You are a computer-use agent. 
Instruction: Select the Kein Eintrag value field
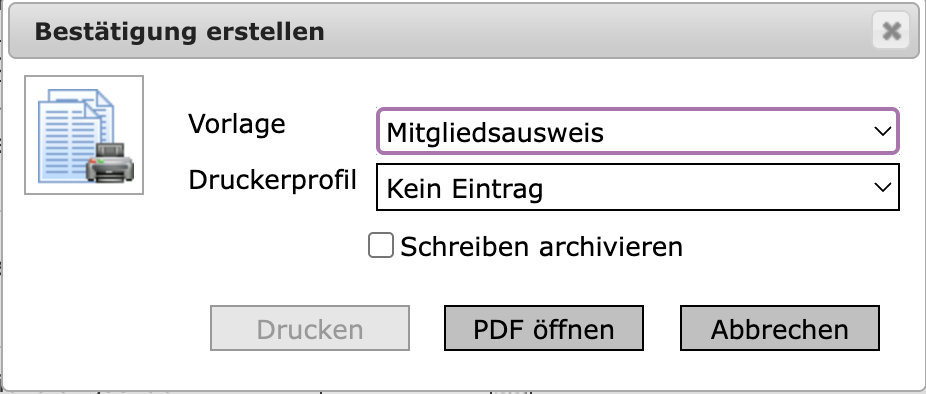(638, 187)
